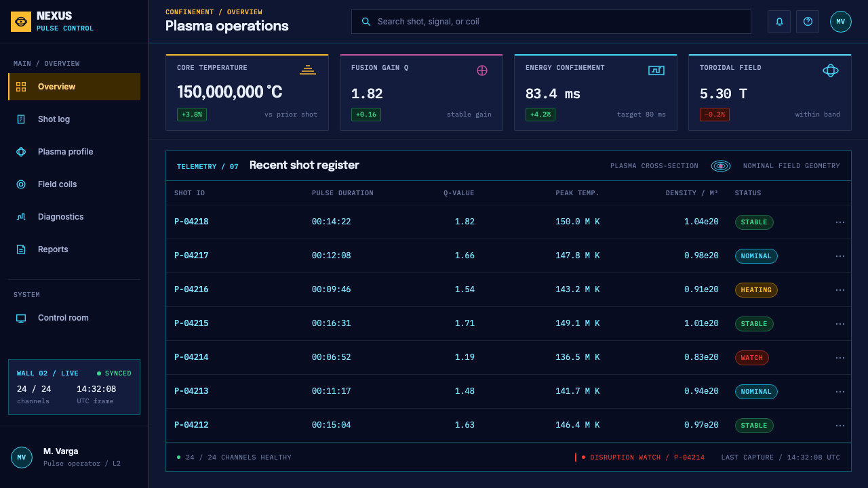
Task: Click the PULSE DURATION column header
Action: pyautogui.click(x=342, y=193)
